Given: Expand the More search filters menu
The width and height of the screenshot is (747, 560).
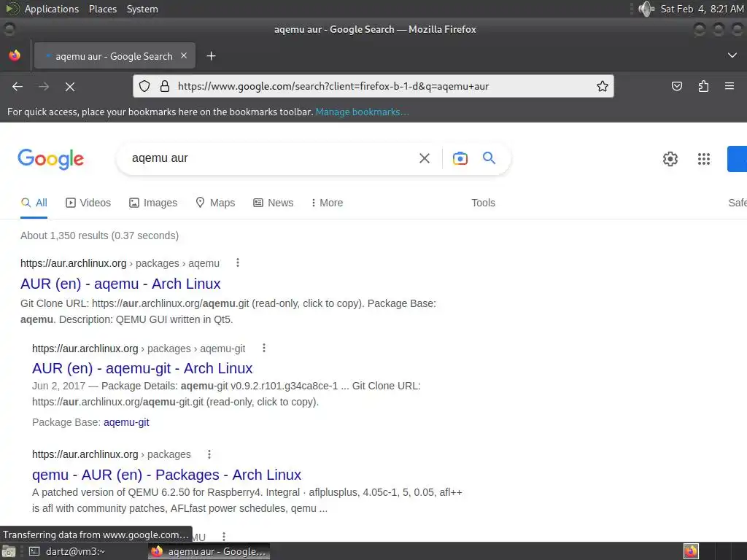Looking at the screenshot, I should coord(327,203).
